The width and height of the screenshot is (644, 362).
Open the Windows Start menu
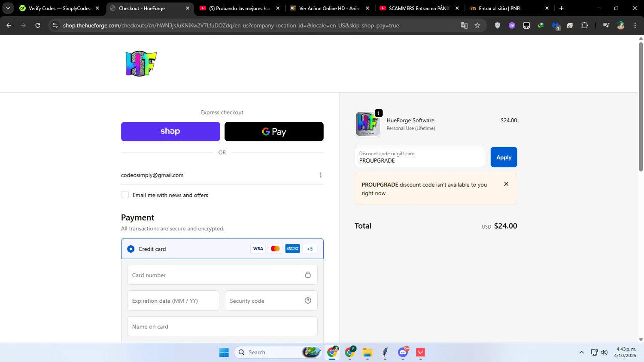[x=224, y=352]
